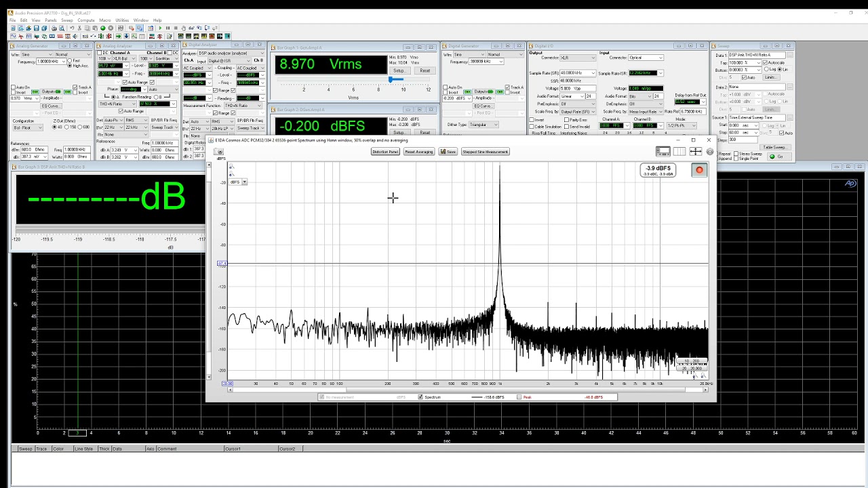The height and width of the screenshot is (488, 868).
Task: Open Output Connector XLR dropdown
Action: point(578,58)
